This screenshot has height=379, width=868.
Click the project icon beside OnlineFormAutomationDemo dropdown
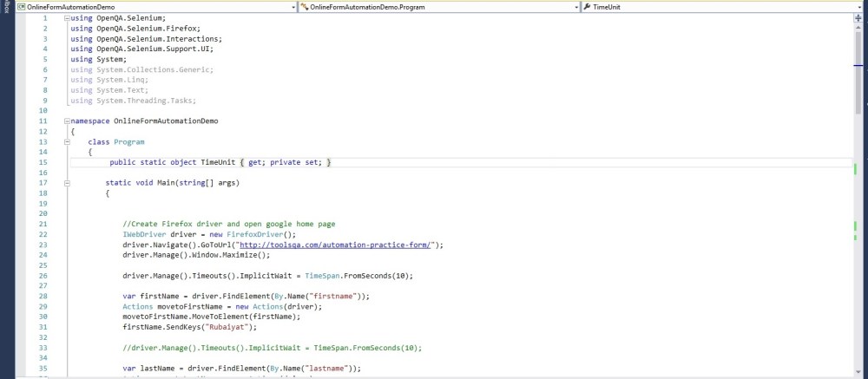click(x=22, y=7)
